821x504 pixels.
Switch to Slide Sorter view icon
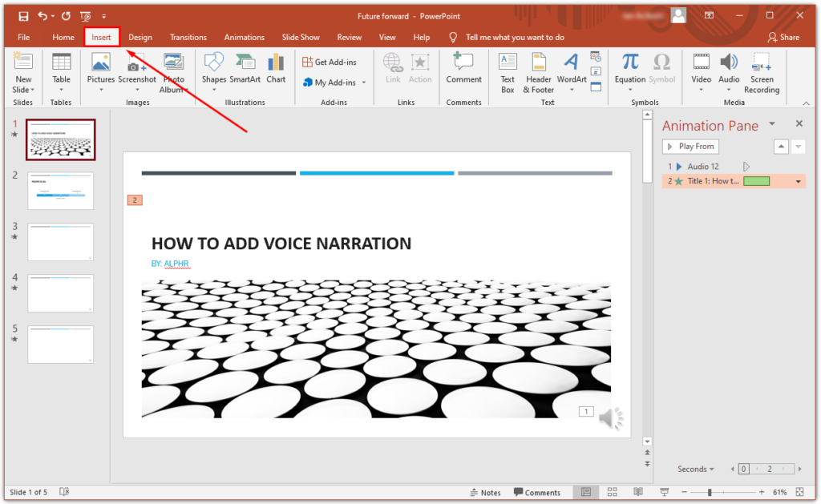[x=612, y=492]
